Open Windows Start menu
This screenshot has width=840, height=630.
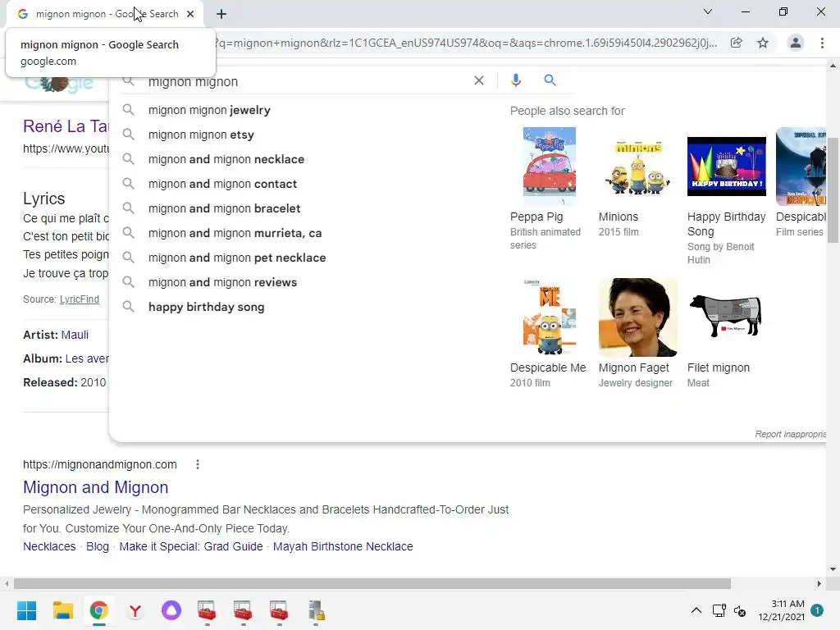click(x=27, y=610)
